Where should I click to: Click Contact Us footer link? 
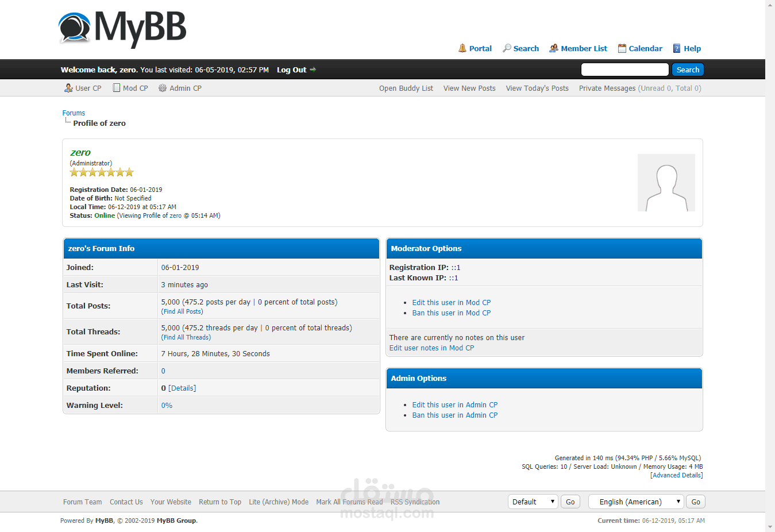click(126, 502)
